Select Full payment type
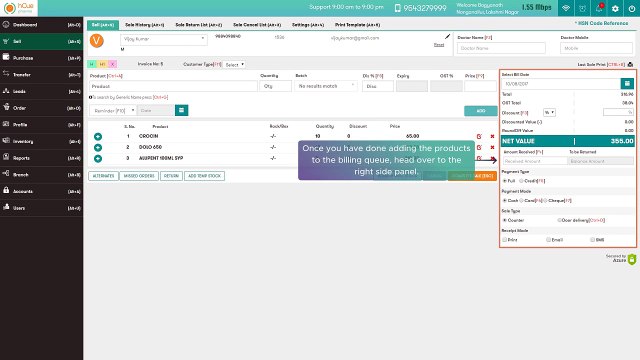The height and width of the screenshot is (360, 640). point(504,181)
